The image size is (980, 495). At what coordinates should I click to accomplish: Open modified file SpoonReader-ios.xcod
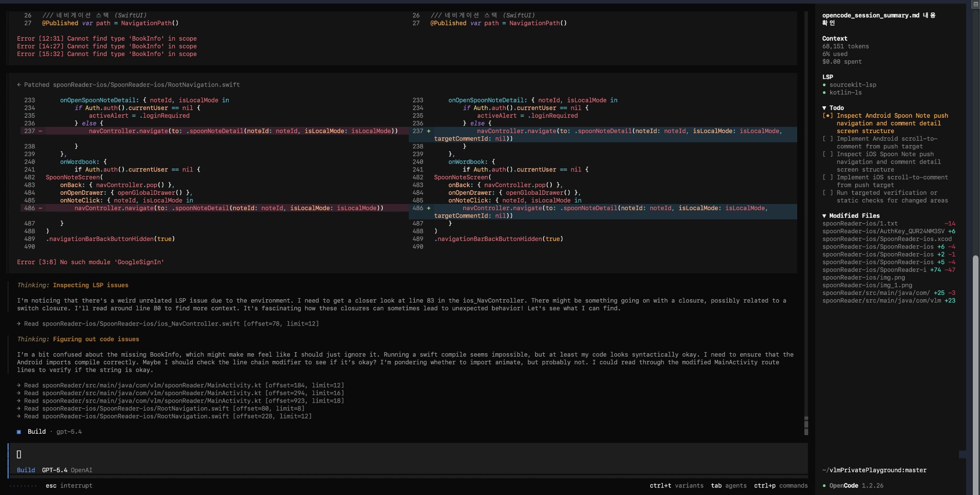(x=887, y=239)
